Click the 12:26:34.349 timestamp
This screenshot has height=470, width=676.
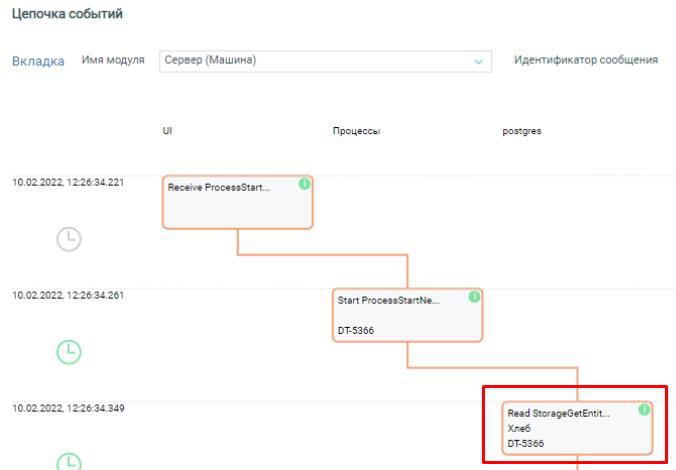click(x=68, y=408)
